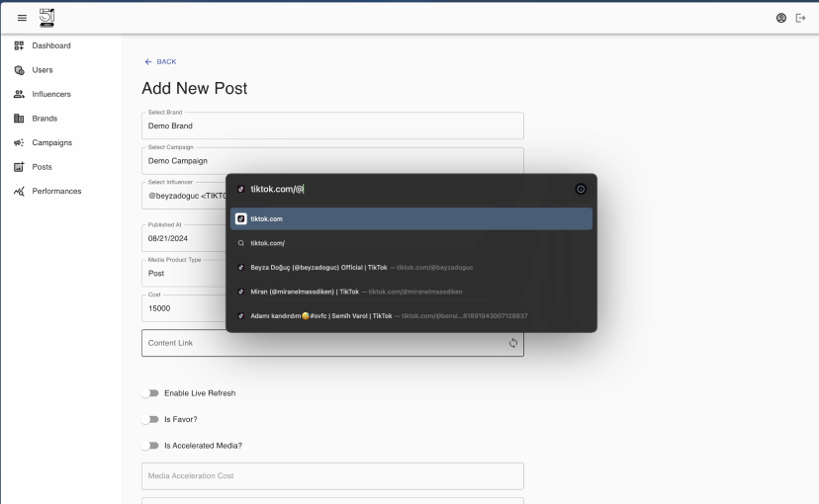Click the URL text field showing tiktok.com/@
Image resolution: width=819 pixels, height=504 pixels.
[408, 189]
